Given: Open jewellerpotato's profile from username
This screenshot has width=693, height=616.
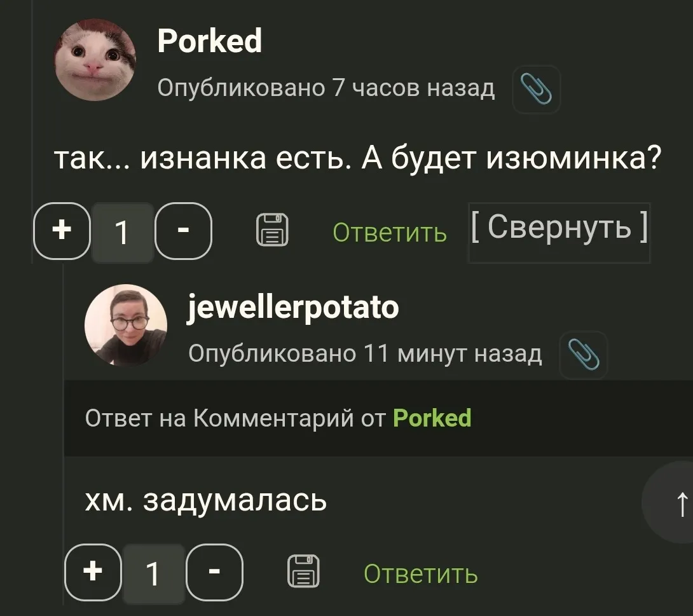Looking at the screenshot, I should click(x=294, y=308).
